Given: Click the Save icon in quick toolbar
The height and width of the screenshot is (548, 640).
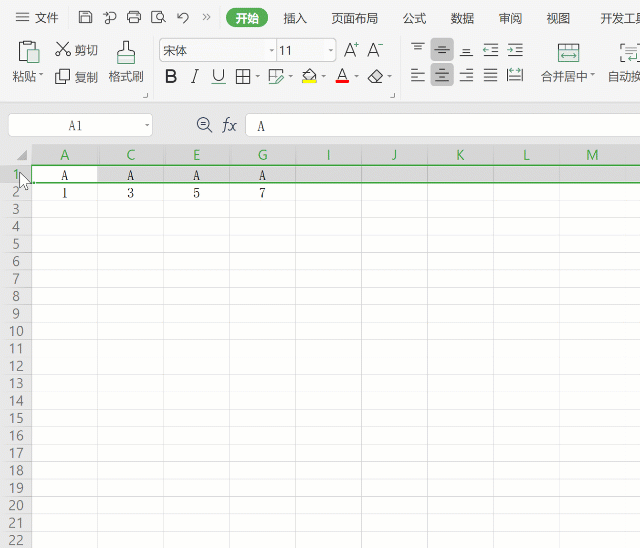Looking at the screenshot, I should 85,17.
